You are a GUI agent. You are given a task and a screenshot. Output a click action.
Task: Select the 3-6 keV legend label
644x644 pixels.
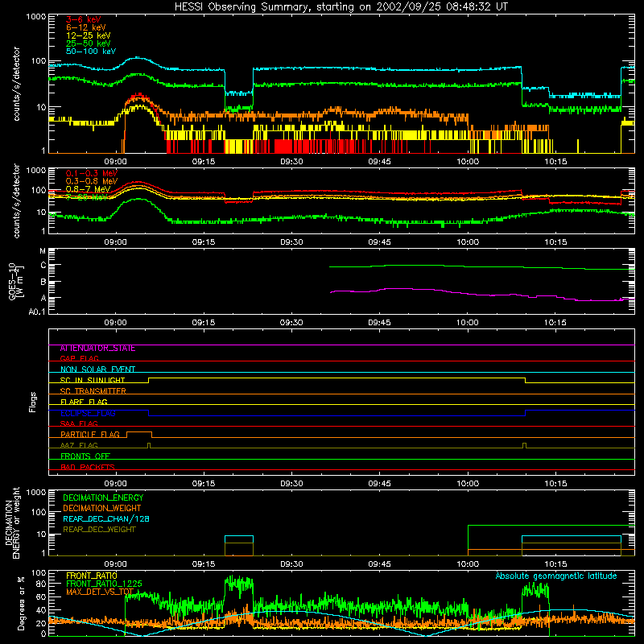pos(83,19)
